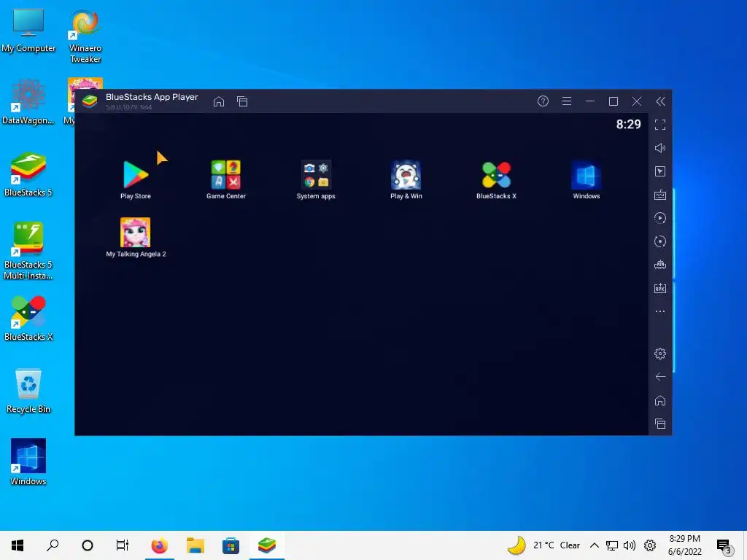Open Firefox from the taskbar
747x560 pixels.
click(159, 545)
